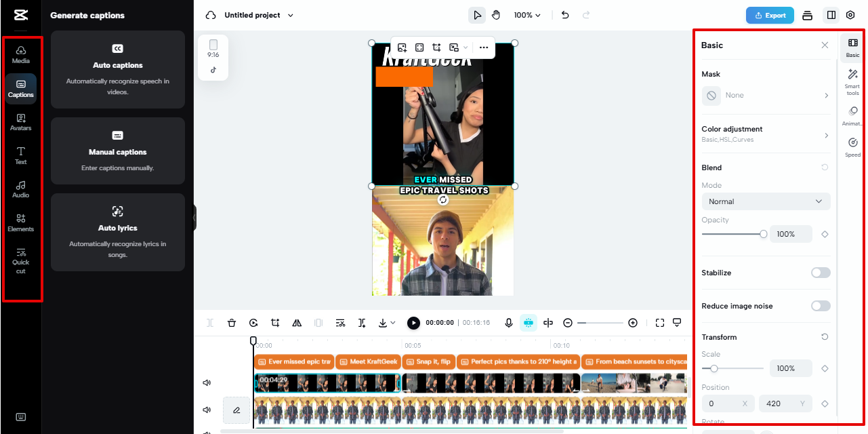The image size is (868, 434).
Task: Click the Position X input field
Action: 723,403
